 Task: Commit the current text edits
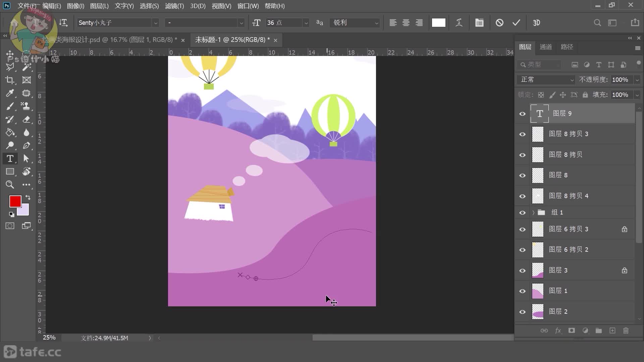516,23
